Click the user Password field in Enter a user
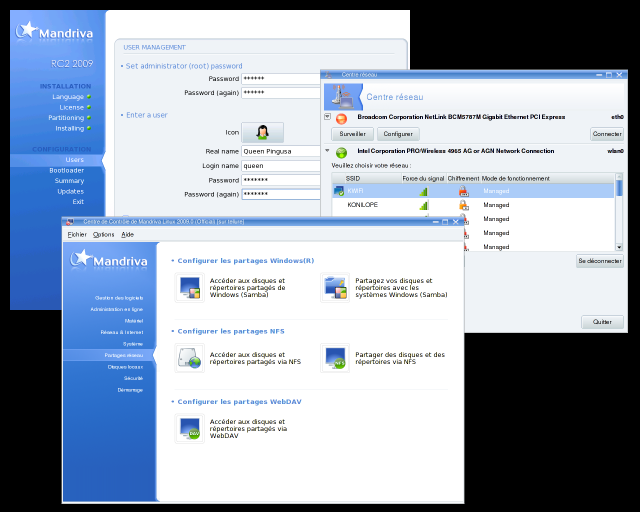 pos(281,180)
